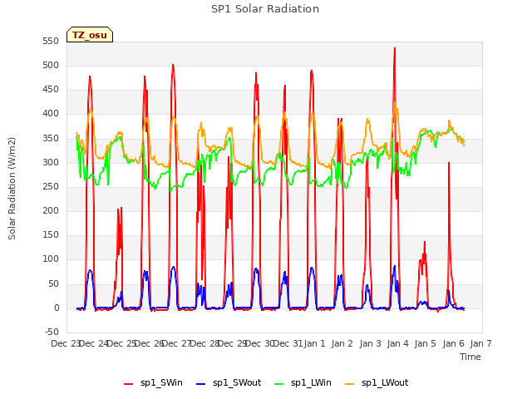Click the -50 y-axis tick label
Screen dimensions: 532x399
coord(52,332)
